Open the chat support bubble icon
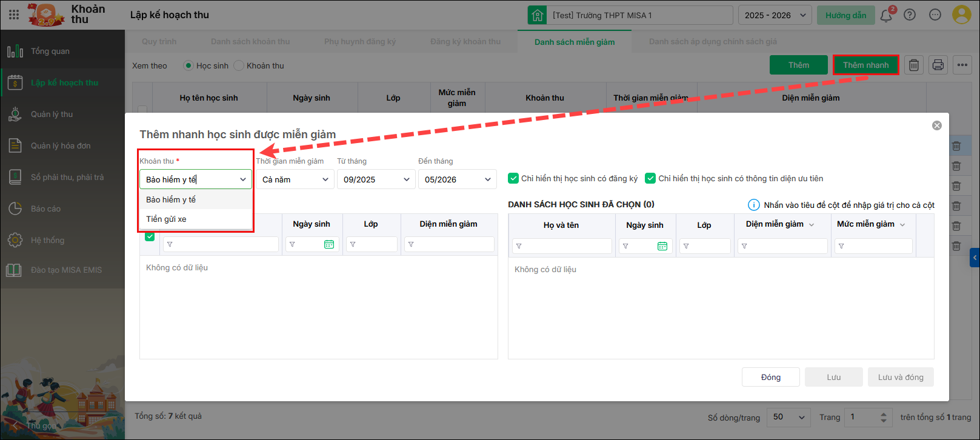The image size is (980, 440). click(935, 15)
